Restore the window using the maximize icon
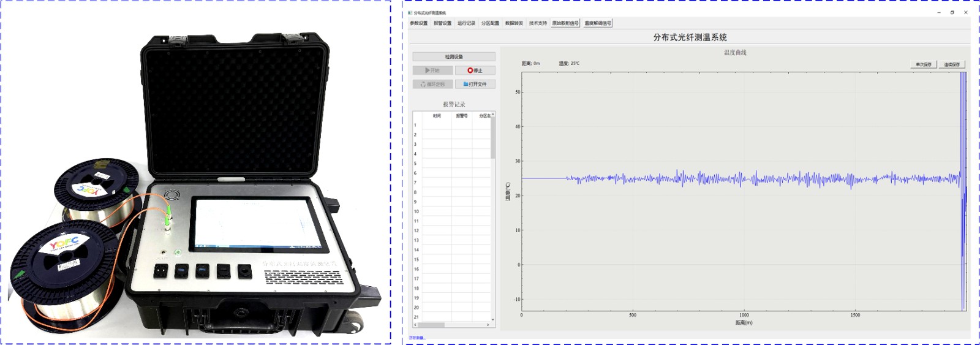Screen dimensions: 980x345 click(952, 12)
